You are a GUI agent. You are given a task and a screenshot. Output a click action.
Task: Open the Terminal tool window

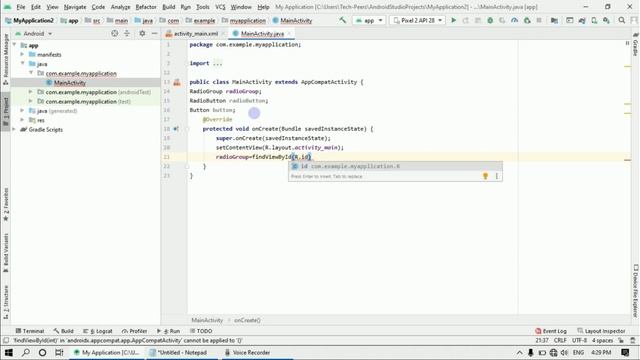[29, 331]
